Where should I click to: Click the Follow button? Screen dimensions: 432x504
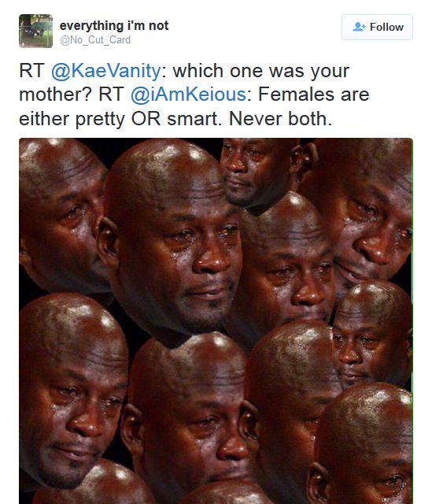point(377,27)
